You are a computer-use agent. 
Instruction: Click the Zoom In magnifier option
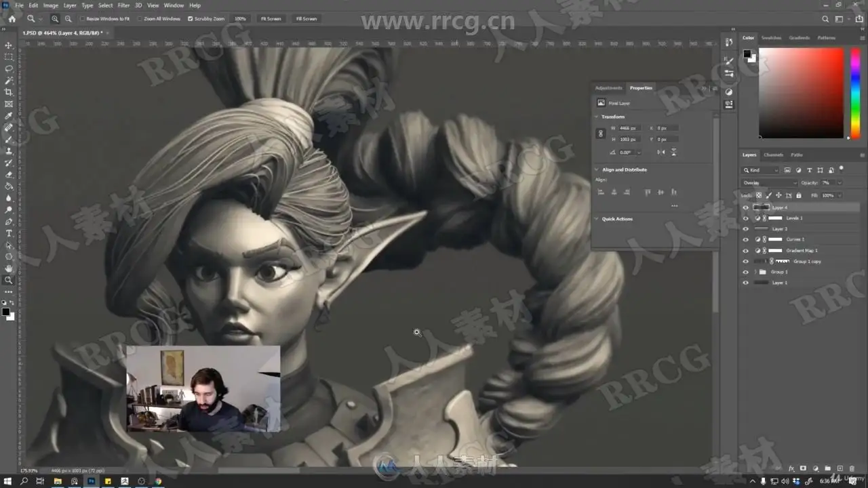pos(55,19)
